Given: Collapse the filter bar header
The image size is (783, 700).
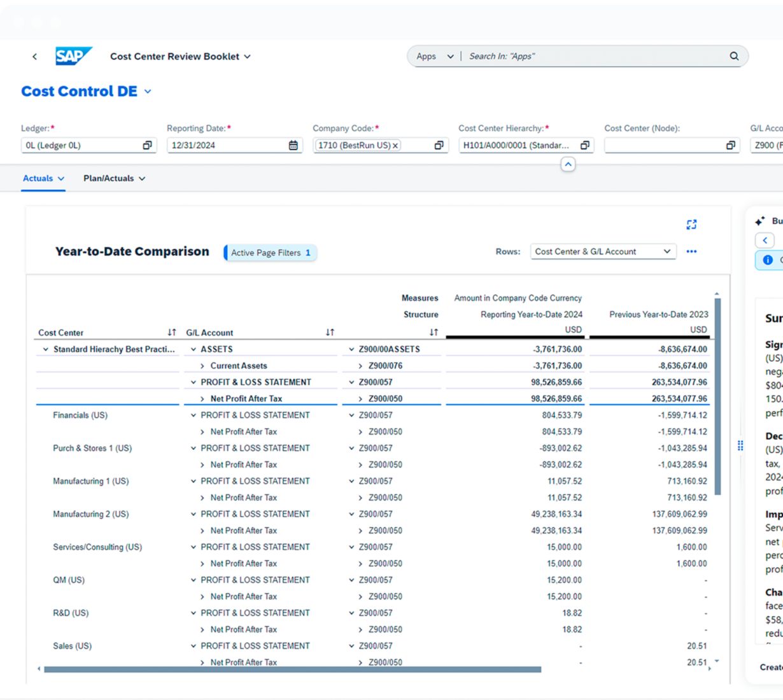Looking at the screenshot, I should click(568, 165).
